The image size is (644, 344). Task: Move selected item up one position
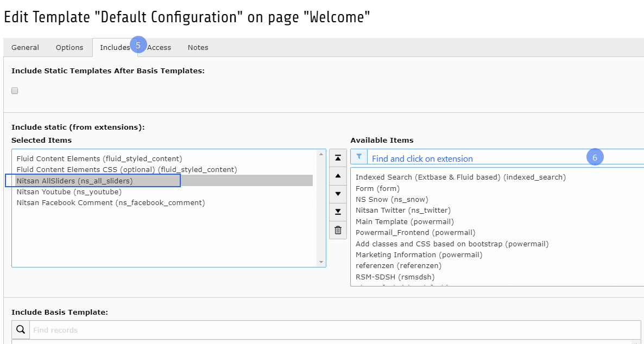[338, 176]
